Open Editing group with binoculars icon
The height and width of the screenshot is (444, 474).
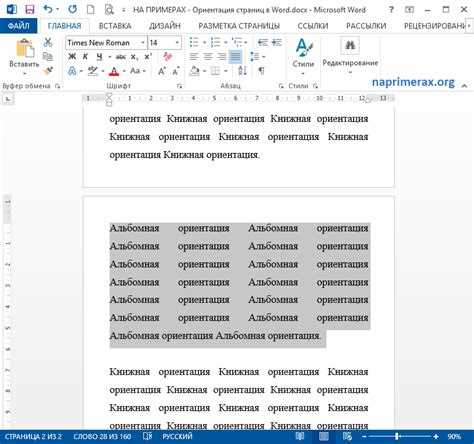pos(350,45)
